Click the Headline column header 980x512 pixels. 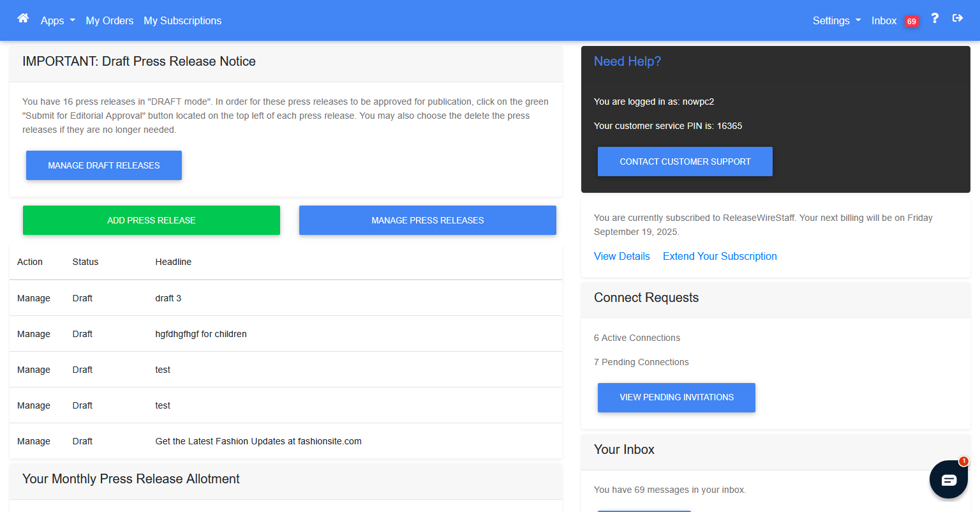click(174, 262)
